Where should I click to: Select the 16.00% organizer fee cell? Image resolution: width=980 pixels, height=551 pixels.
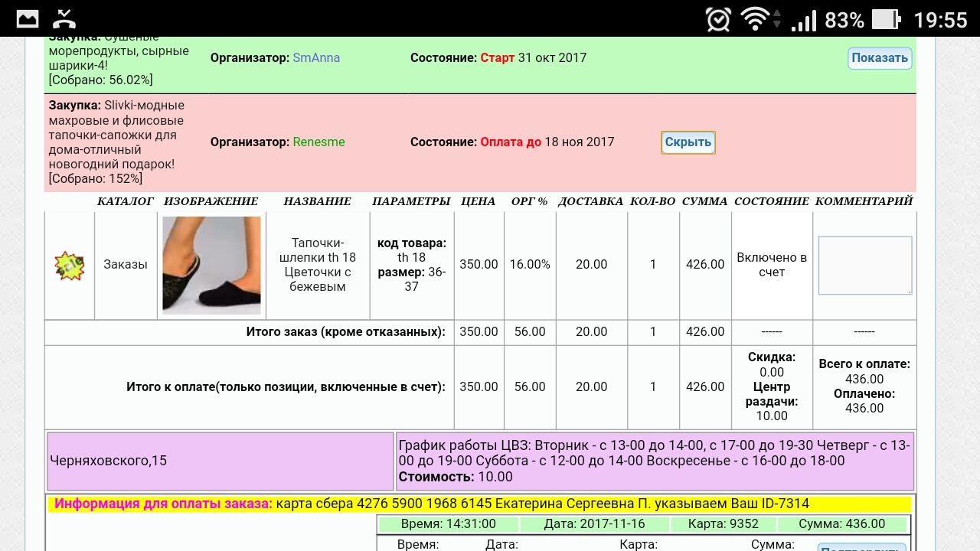click(530, 265)
